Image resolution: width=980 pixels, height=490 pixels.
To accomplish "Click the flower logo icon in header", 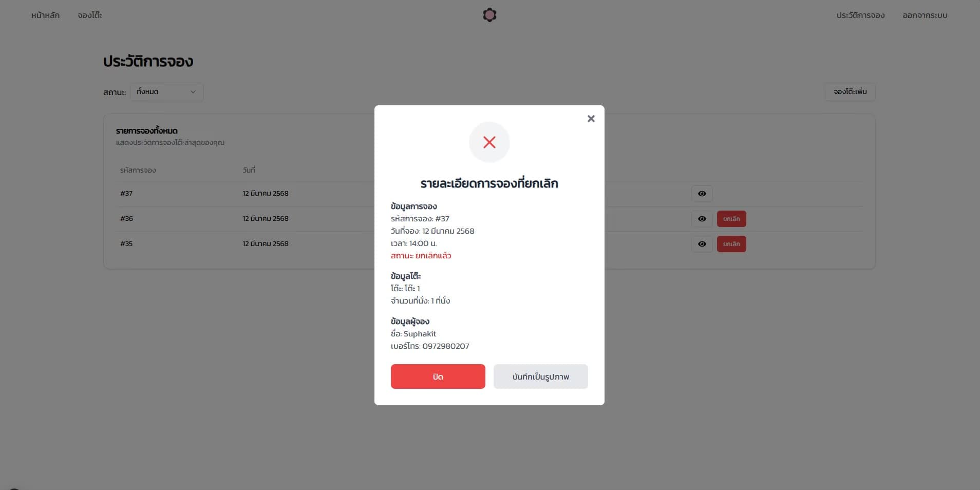I will click(489, 15).
